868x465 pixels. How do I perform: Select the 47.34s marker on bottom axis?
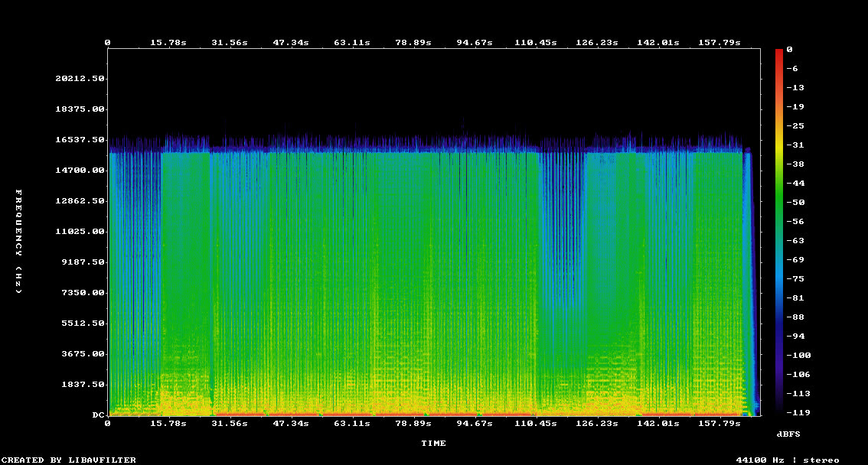pyautogui.click(x=290, y=423)
